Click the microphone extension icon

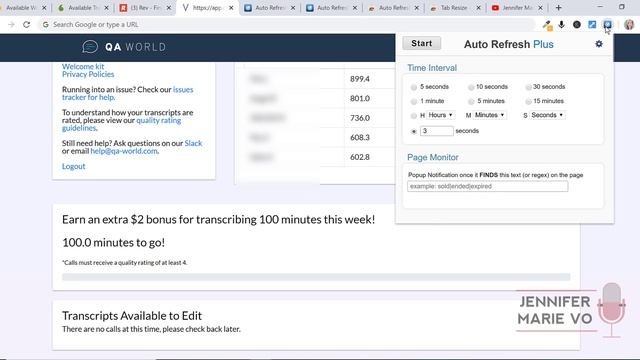tap(562, 24)
